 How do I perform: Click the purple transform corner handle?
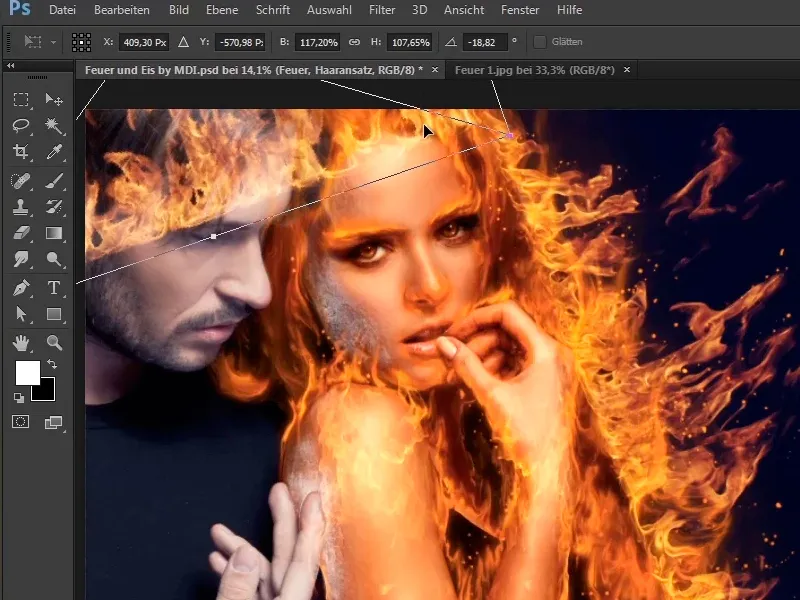(510, 135)
